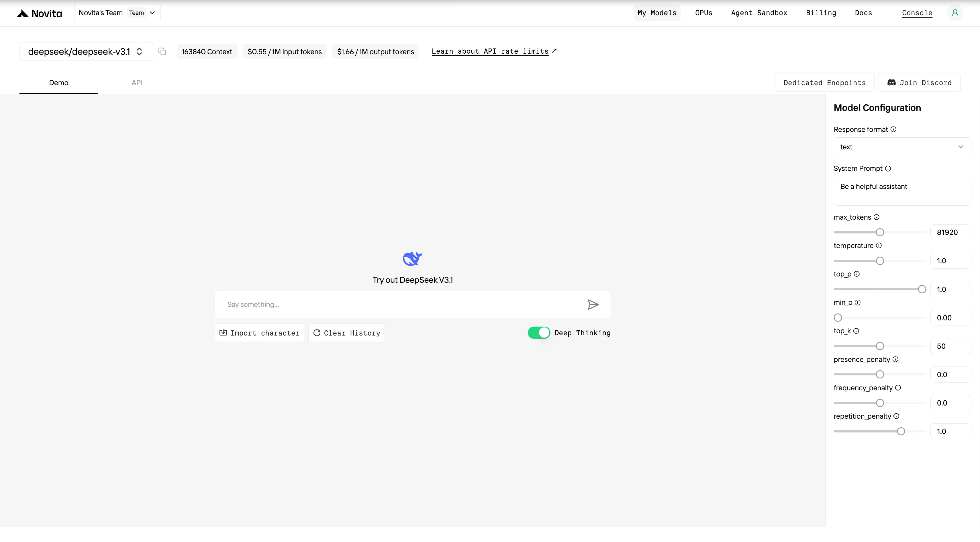
Task: Open the Novita's Team switcher dropdown
Action: (117, 13)
